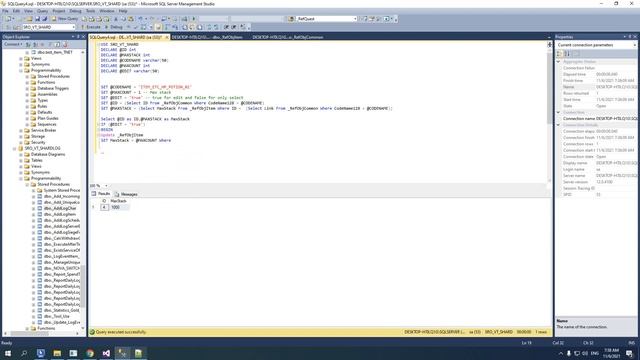Image resolution: width=640 pixels, height=360 pixels.
Task: Open Chrome from the taskbar
Action: coord(90,353)
